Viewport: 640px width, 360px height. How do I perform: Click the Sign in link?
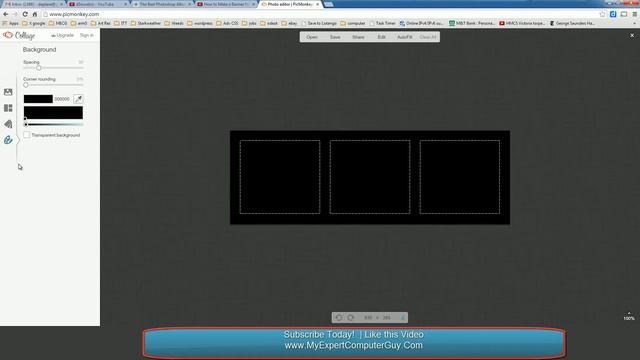pos(87,36)
